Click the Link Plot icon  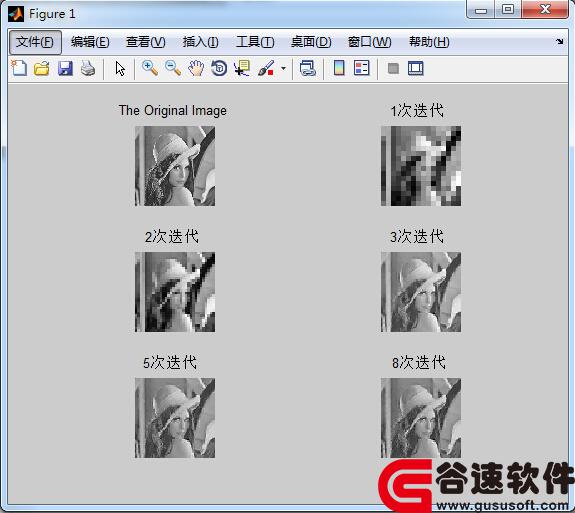point(307,68)
